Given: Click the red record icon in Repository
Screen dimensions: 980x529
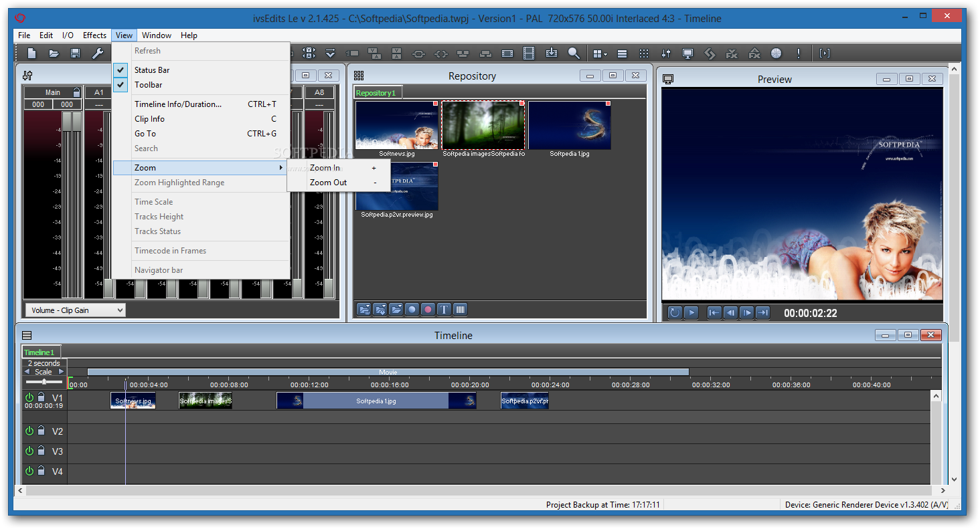Looking at the screenshot, I should point(428,310).
